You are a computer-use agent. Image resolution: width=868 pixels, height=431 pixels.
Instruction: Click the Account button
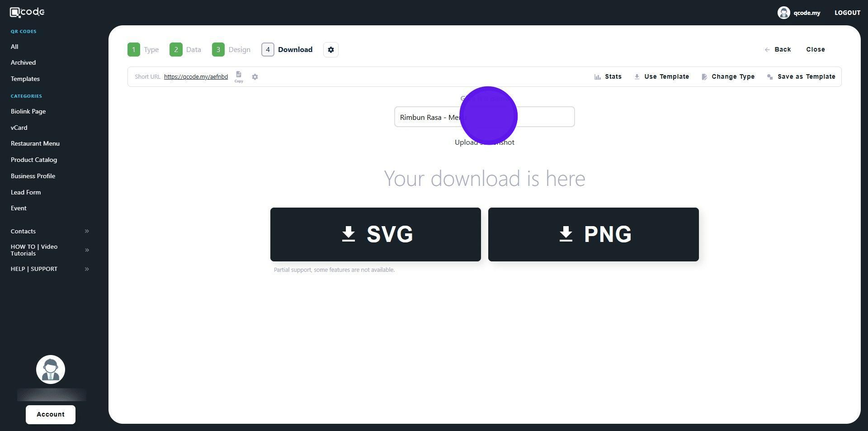(51, 415)
